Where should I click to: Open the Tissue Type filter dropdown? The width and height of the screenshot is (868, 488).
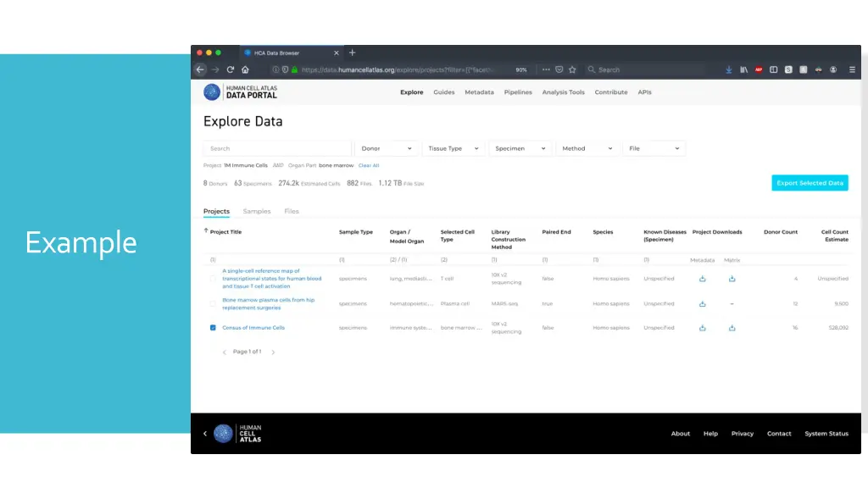[x=453, y=148]
